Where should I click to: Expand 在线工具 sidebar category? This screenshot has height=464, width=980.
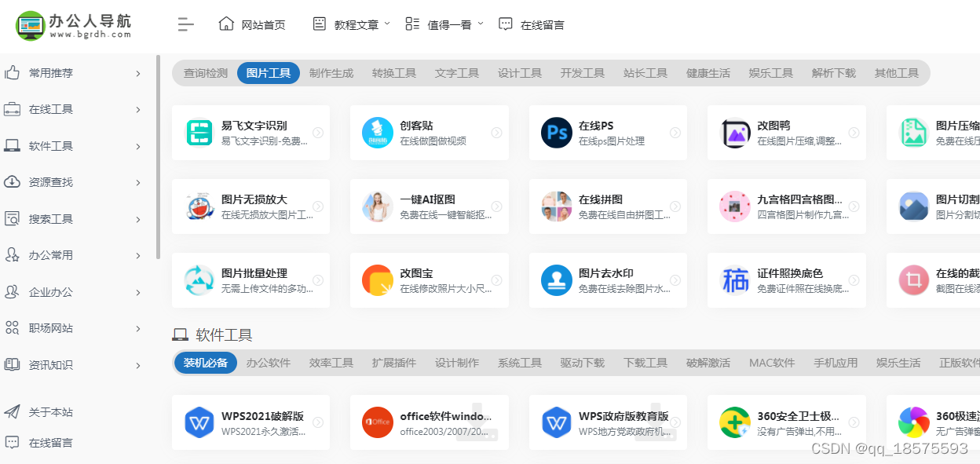coord(73,109)
